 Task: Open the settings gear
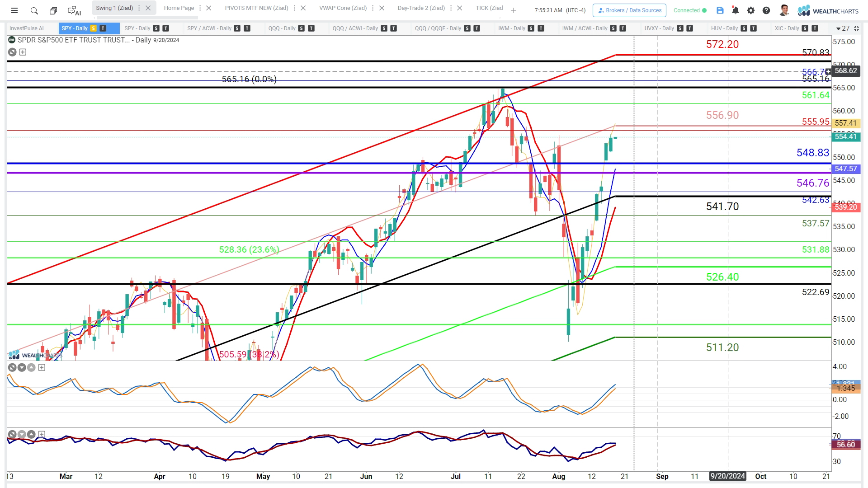[751, 10]
